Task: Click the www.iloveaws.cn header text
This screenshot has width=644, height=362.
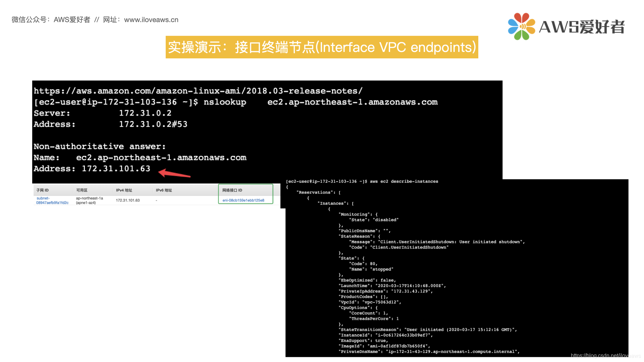Action: coord(151,20)
